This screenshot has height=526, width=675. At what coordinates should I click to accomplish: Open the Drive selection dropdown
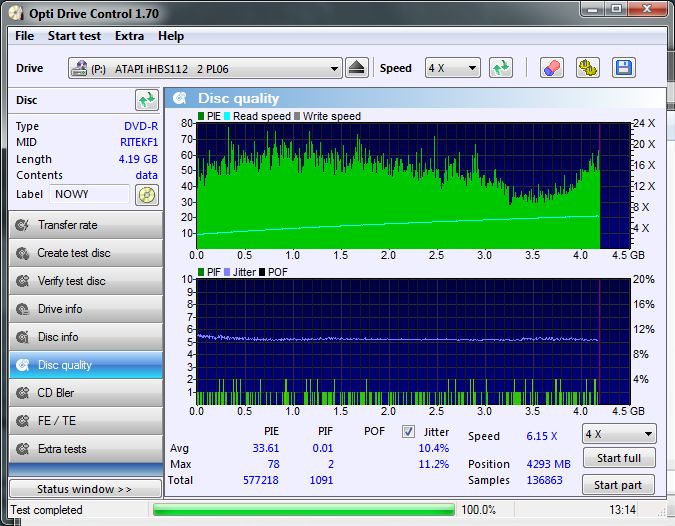pyautogui.click(x=205, y=68)
